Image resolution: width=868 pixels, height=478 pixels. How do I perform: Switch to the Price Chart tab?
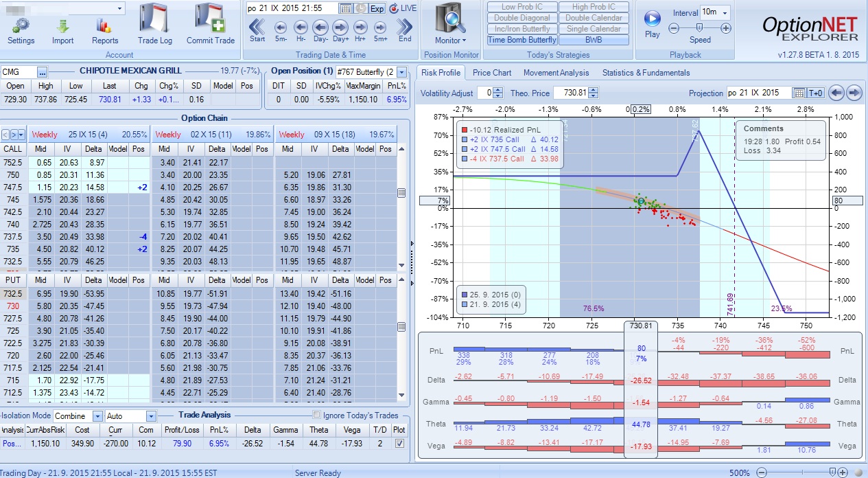(492, 73)
